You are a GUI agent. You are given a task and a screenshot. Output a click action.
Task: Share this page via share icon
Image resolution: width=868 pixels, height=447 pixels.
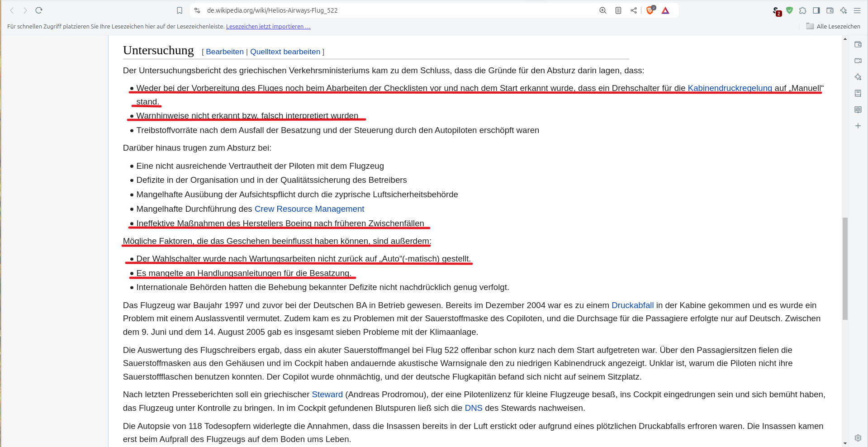(x=634, y=10)
